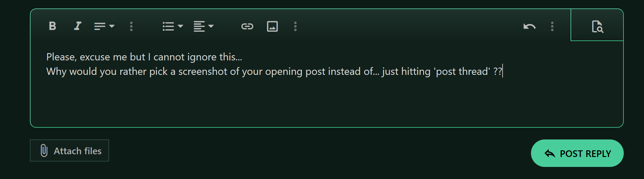Viewport: 644px width, 179px height.
Task: Click the reply arrow icon on POST REPLY
Action: (550, 154)
